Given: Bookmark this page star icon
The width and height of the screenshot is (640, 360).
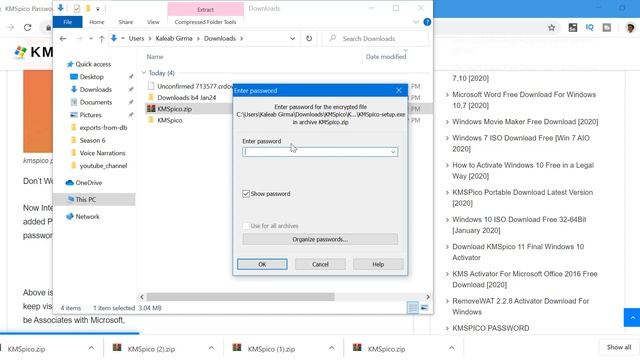Looking at the screenshot, I should [x=551, y=27].
